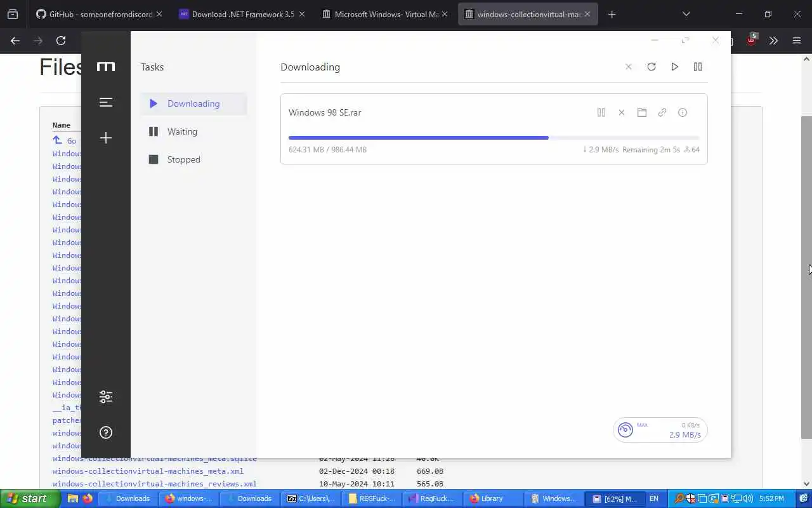
Task: Click the Motrix logo in the sidebar
Action: pyautogui.click(x=106, y=67)
